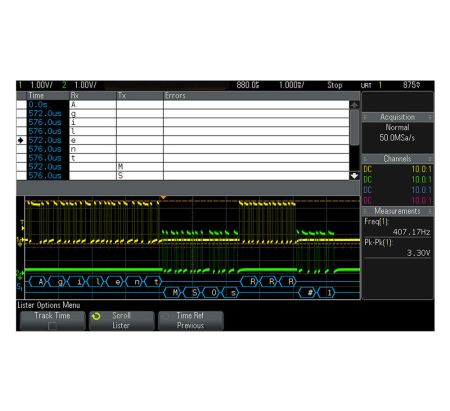The image size is (450, 411).
Task: Click the Pk-Pk(1) 3.30V measurement
Action: tap(397, 248)
